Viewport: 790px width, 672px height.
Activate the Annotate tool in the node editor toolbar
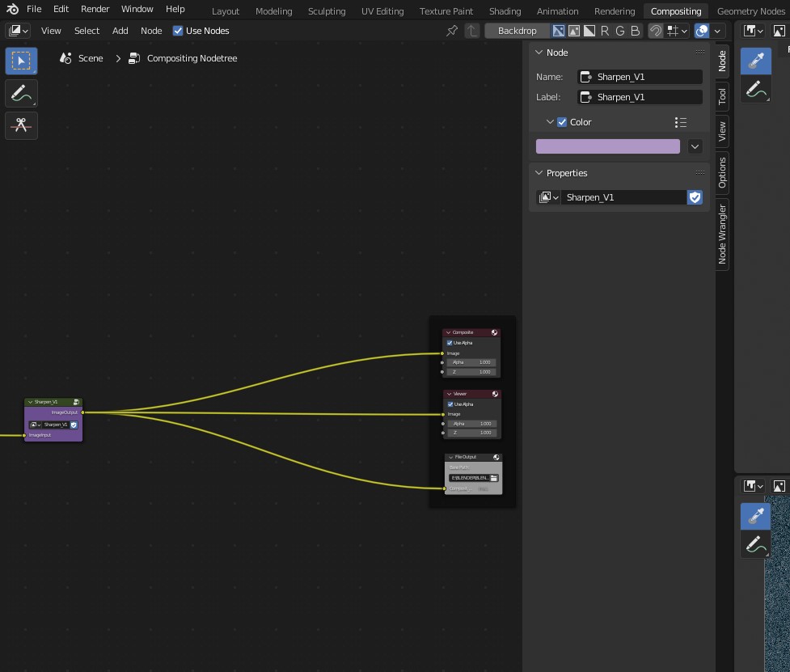pos(21,93)
